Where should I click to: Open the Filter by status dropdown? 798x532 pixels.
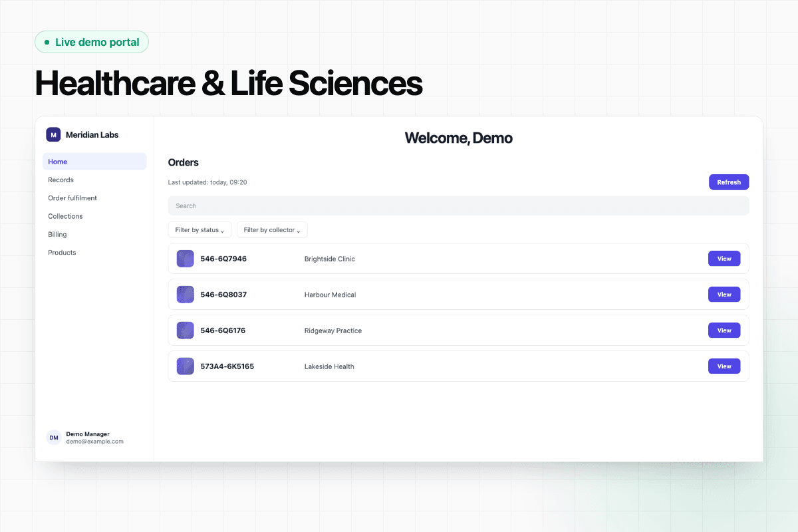click(x=200, y=230)
